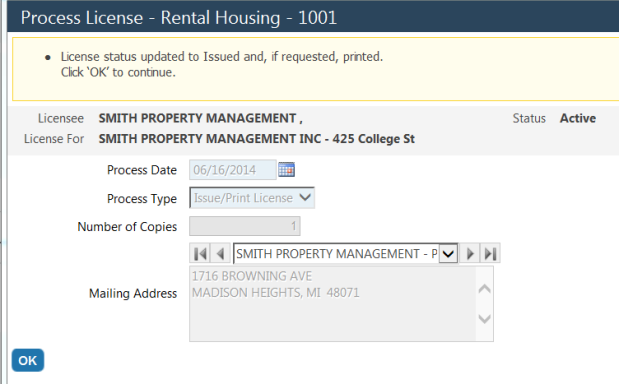Click the Process Date field showing 06/16/2014
The image size is (619, 384).
click(233, 170)
